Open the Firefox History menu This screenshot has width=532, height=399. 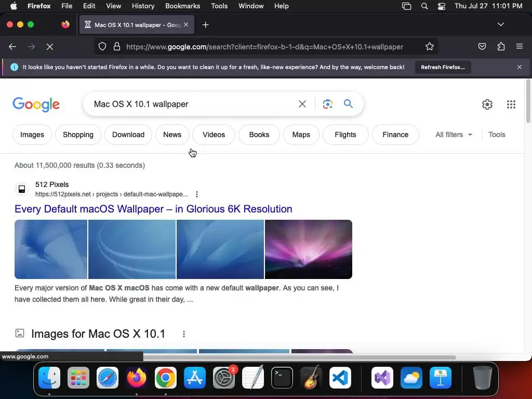pyautogui.click(x=143, y=6)
